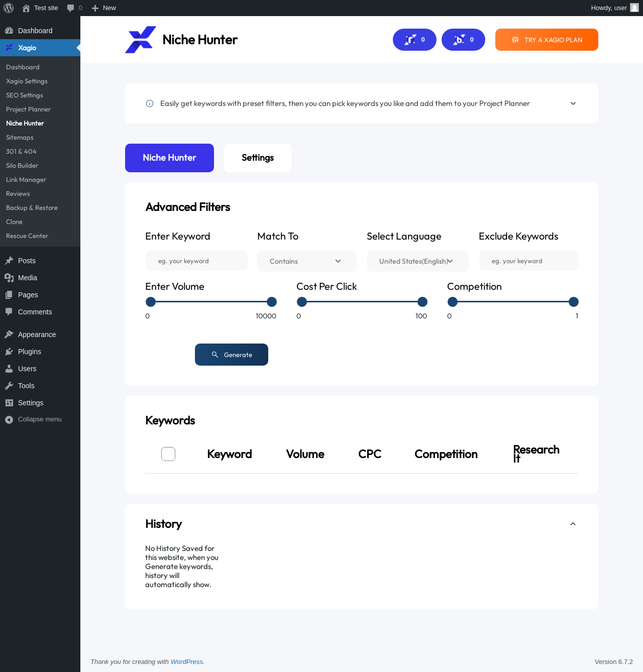Switch to the Niche Hunter tab
Image resolution: width=643 pixels, height=672 pixels.
[x=169, y=158]
